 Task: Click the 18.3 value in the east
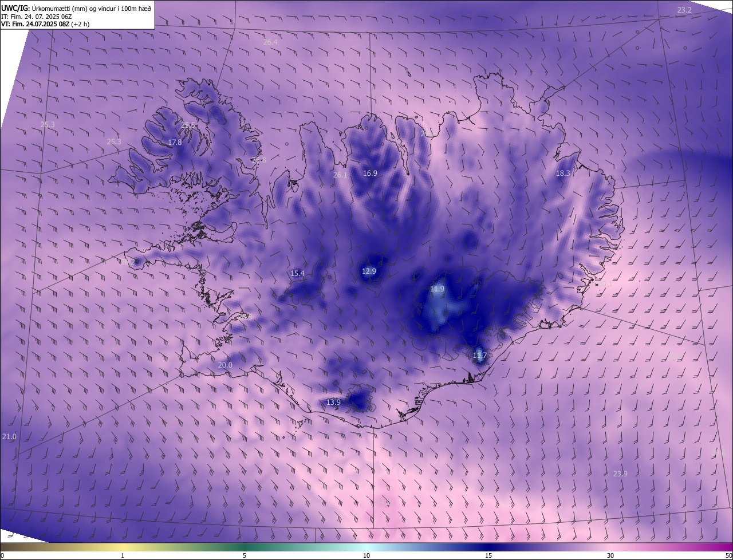pyautogui.click(x=563, y=173)
